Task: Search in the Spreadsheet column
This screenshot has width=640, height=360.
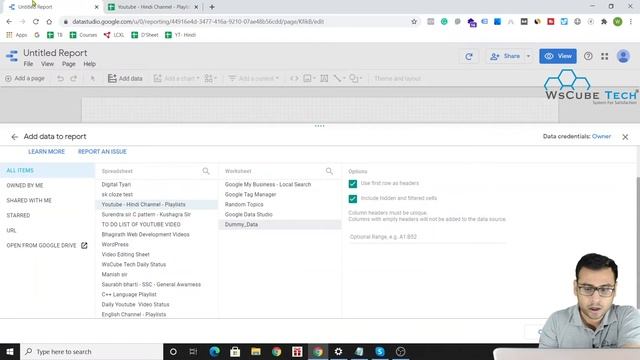Action: [x=206, y=171]
